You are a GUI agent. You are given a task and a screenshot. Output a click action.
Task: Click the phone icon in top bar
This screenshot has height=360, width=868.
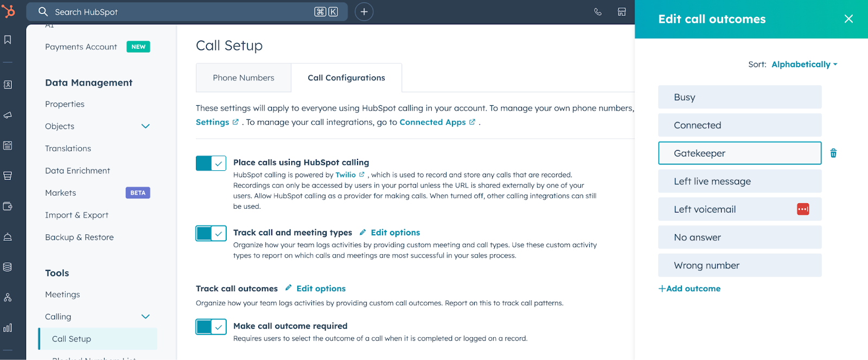coord(598,12)
